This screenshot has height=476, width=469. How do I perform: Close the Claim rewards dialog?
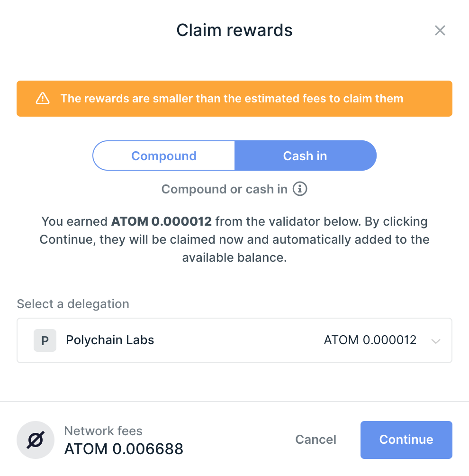point(440,31)
